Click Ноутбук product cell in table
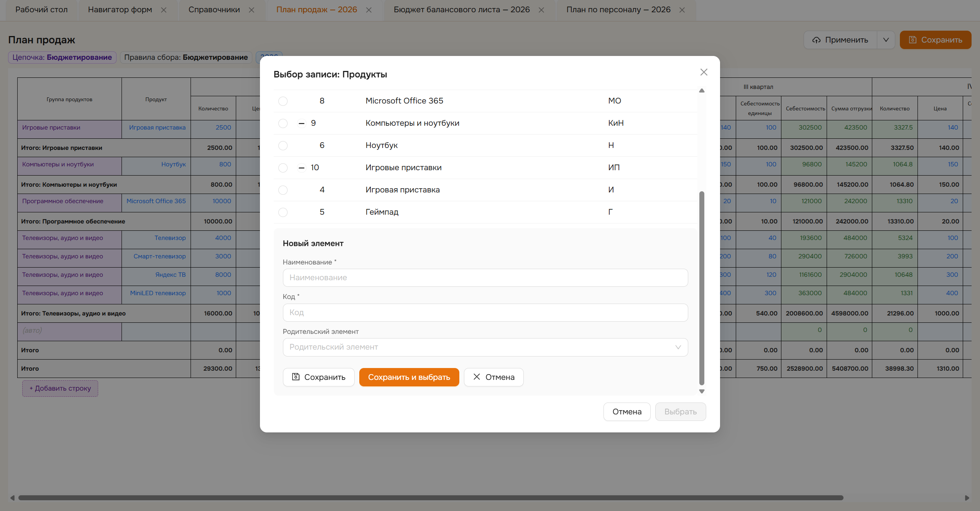The image size is (980, 511). [156, 166]
